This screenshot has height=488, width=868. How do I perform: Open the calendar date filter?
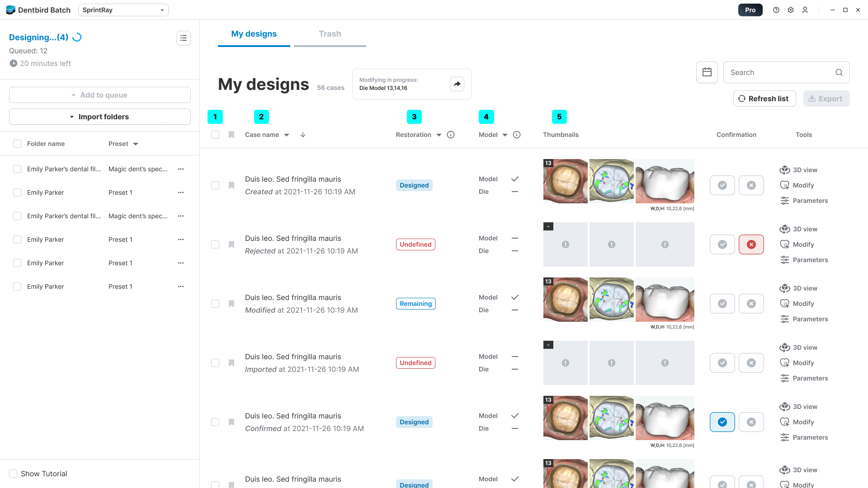(707, 72)
